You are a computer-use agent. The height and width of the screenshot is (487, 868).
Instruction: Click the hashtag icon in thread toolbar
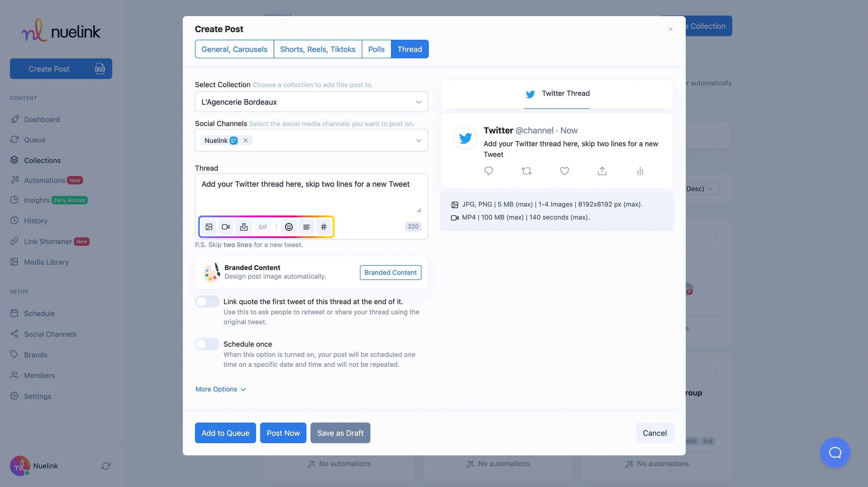pyautogui.click(x=323, y=227)
